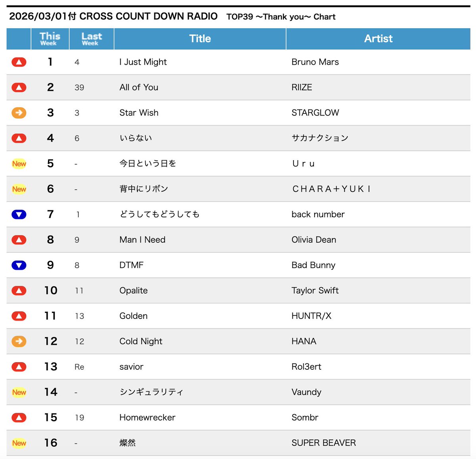476x459 pixels.
Task: Select the title Golden
Action: pyautogui.click(x=134, y=316)
